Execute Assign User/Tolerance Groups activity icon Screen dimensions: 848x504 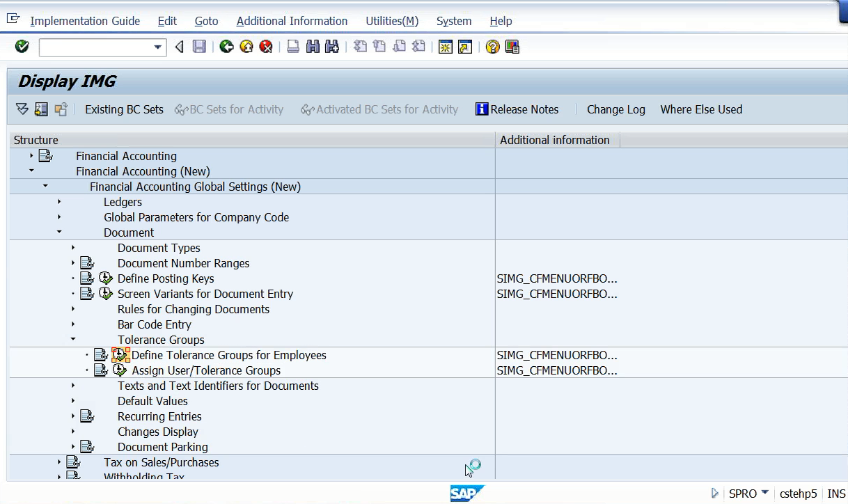click(120, 370)
